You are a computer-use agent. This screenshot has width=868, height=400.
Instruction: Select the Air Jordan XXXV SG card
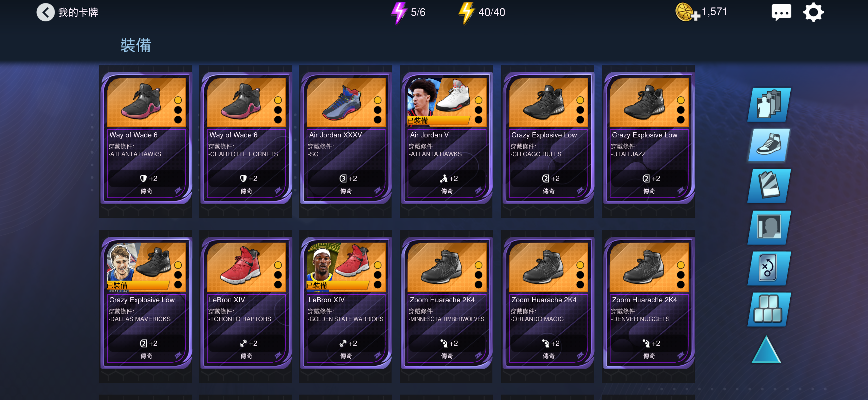(346, 138)
